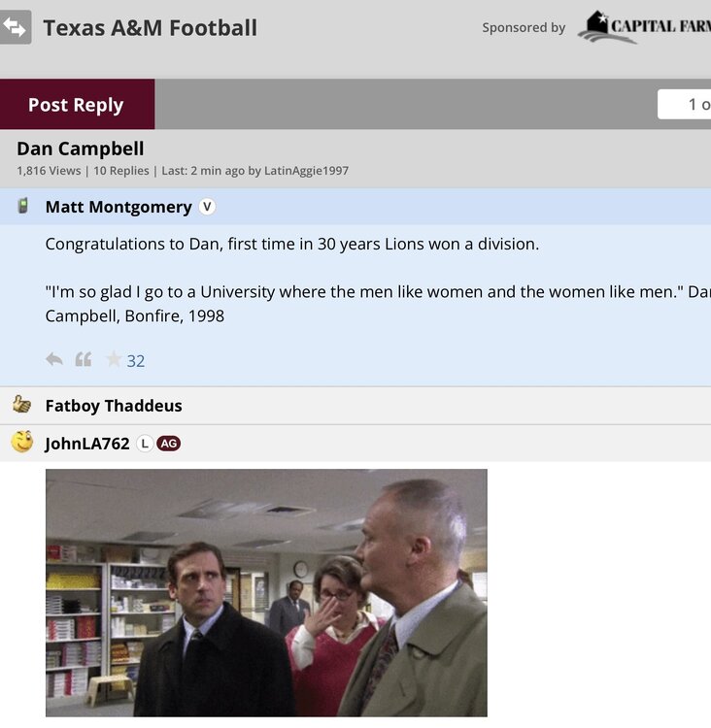View the 32 star count on first post
The width and height of the screenshot is (711, 728).
click(x=136, y=361)
